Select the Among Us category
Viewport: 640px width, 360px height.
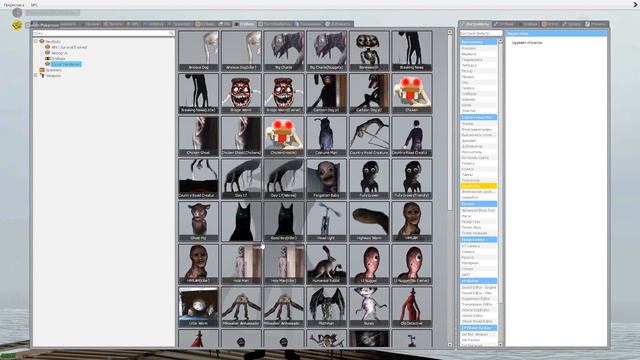tap(60, 53)
